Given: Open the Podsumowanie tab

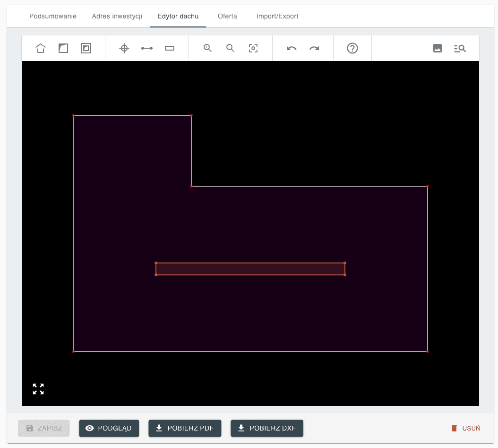Looking at the screenshot, I should pyautogui.click(x=53, y=16).
